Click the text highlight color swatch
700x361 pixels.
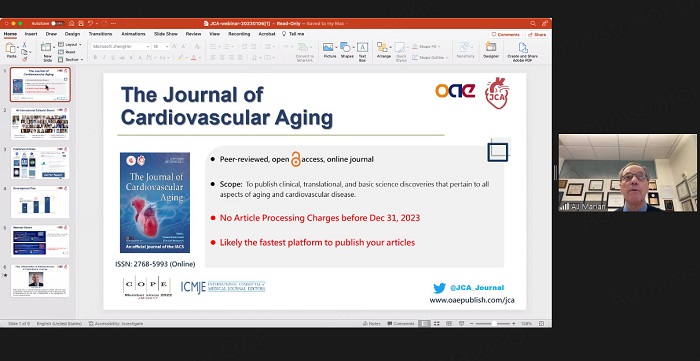[181, 58]
